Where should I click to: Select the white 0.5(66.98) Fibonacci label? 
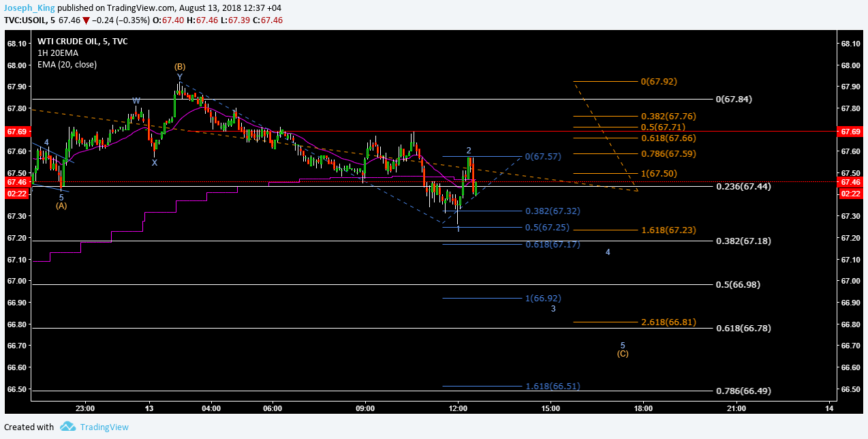pos(738,285)
